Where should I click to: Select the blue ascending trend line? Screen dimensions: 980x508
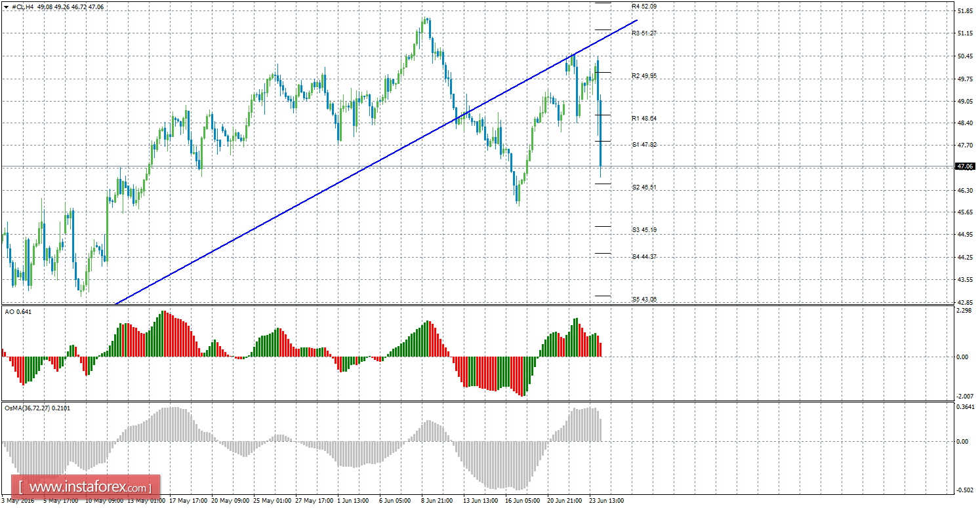(375, 161)
